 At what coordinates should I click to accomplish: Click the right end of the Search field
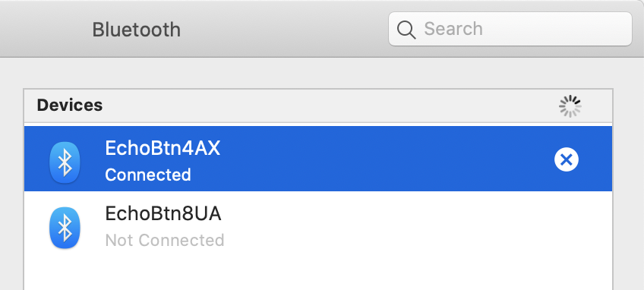click(x=608, y=29)
